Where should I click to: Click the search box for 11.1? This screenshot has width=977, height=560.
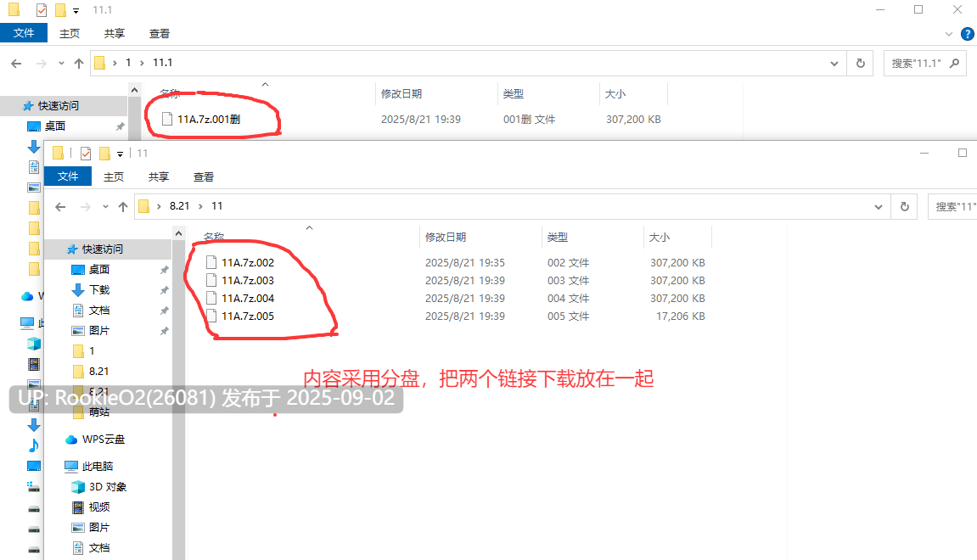click(x=924, y=63)
